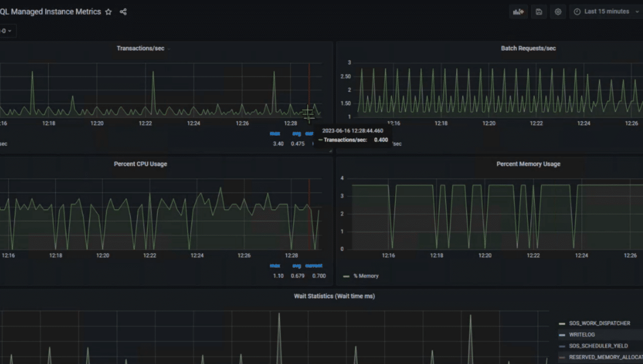This screenshot has height=364, width=643.
Task: Sort Percent CPU Usage legend by current
Action: click(x=314, y=266)
